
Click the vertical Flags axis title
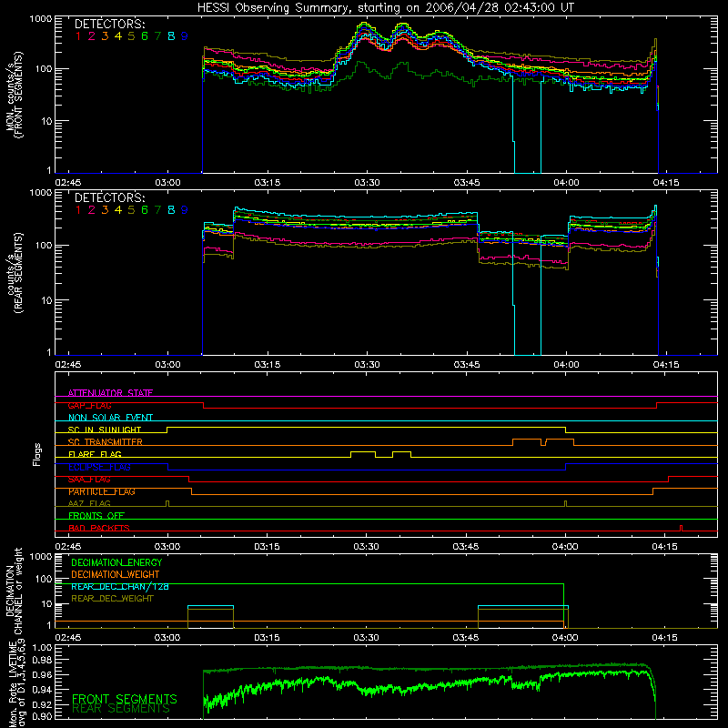pyautogui.click(x=37, y=454)
